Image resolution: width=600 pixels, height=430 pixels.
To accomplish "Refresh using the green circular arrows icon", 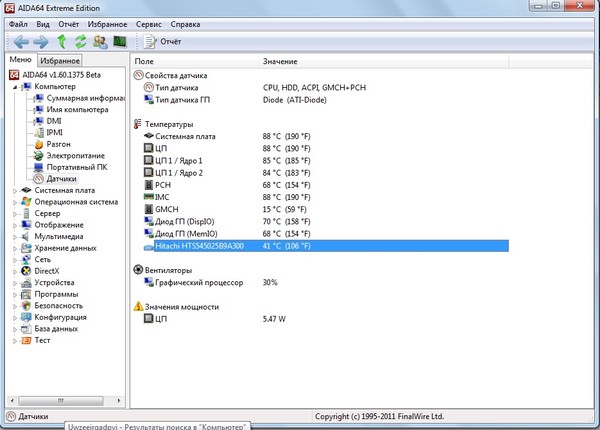I will point(80,41).
